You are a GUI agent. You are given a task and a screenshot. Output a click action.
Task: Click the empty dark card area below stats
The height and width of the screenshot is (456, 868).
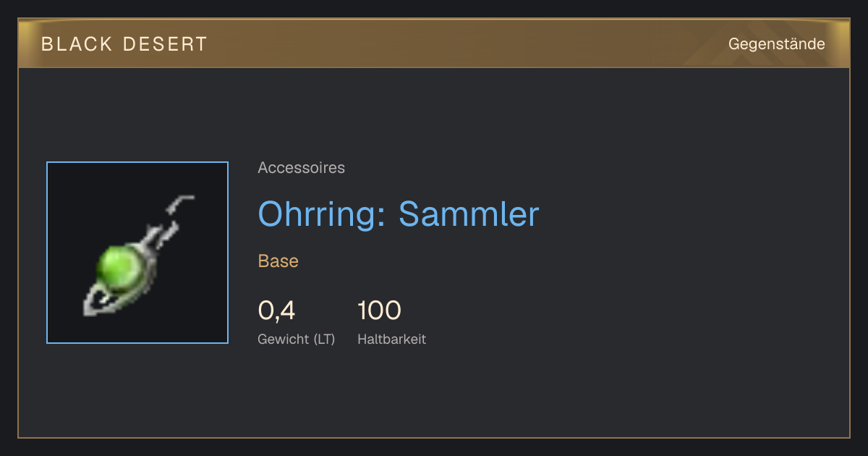pyautogui.click(x=434, y=394)
